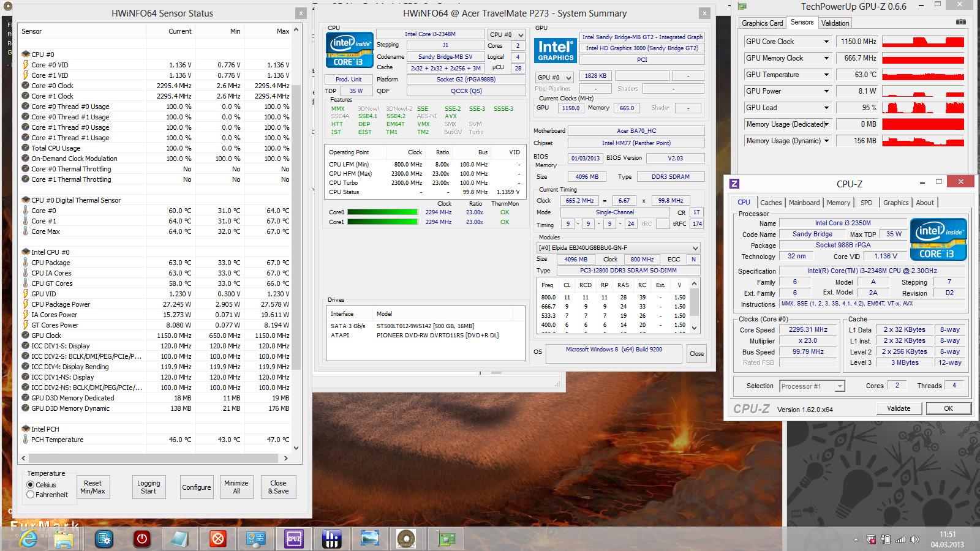Click the Logging Start button

148,487
